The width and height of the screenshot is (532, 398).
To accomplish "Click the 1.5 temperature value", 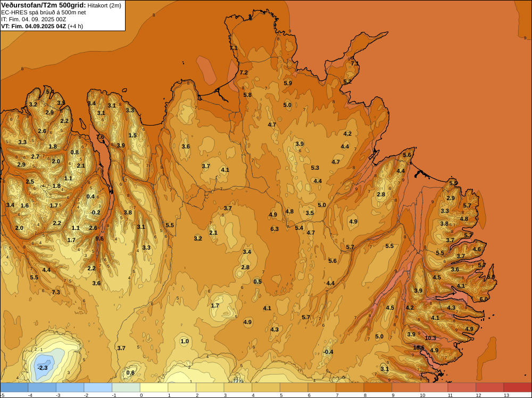I will tap(132, 135).
